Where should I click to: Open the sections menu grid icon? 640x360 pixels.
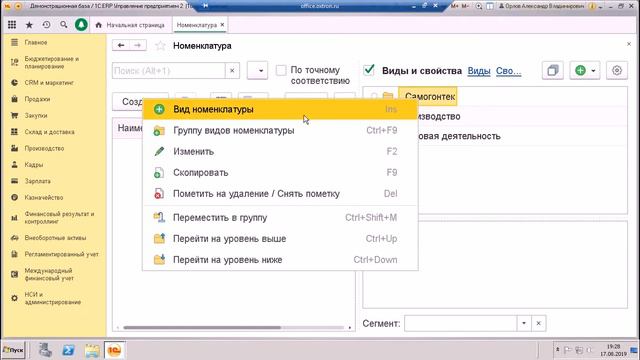(x=12, y=25)
